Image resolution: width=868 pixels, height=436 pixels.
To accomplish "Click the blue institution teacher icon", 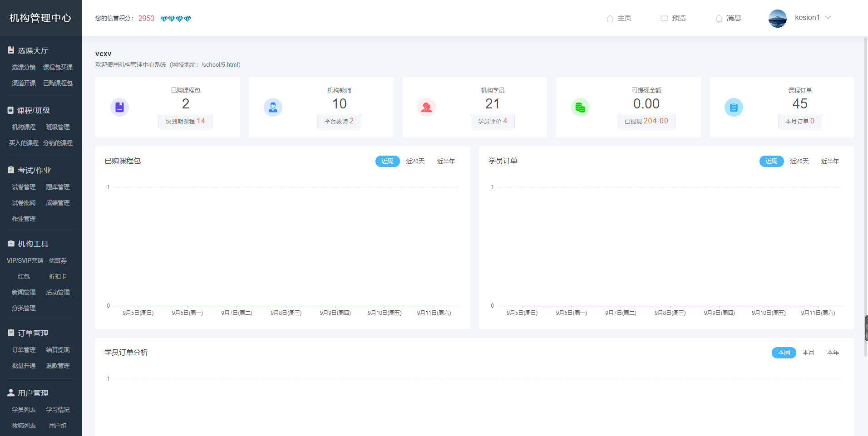I will coord(273,107).
